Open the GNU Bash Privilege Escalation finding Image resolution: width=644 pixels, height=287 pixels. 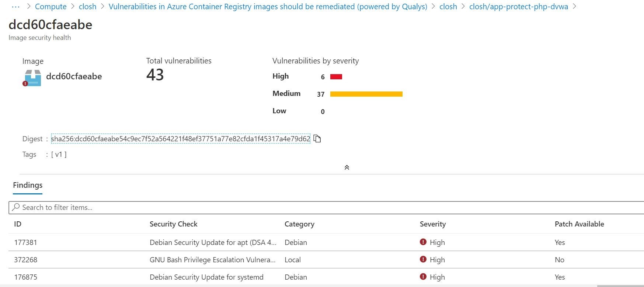[x=212, y=260]
